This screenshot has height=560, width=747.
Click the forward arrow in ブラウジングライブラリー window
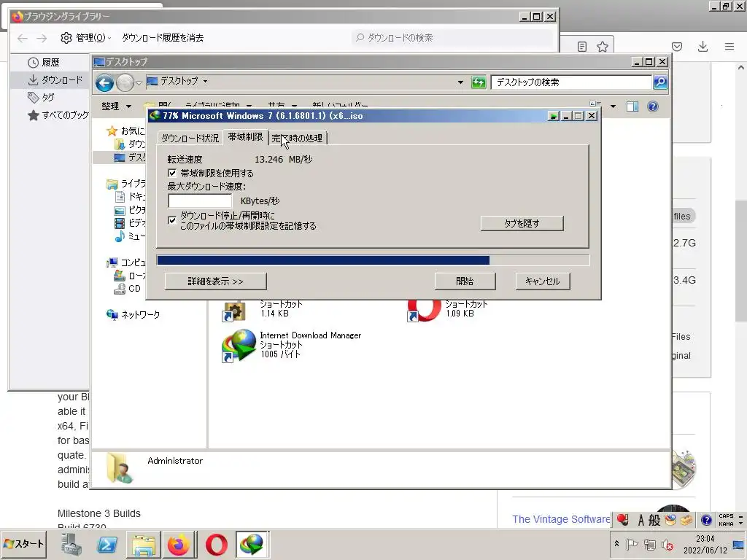pos(42,38)
